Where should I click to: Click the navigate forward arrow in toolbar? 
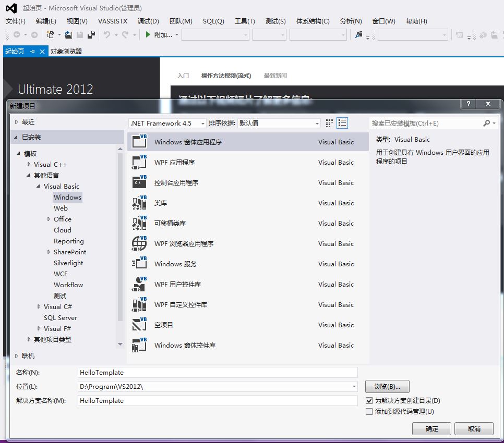pos(34,35)
